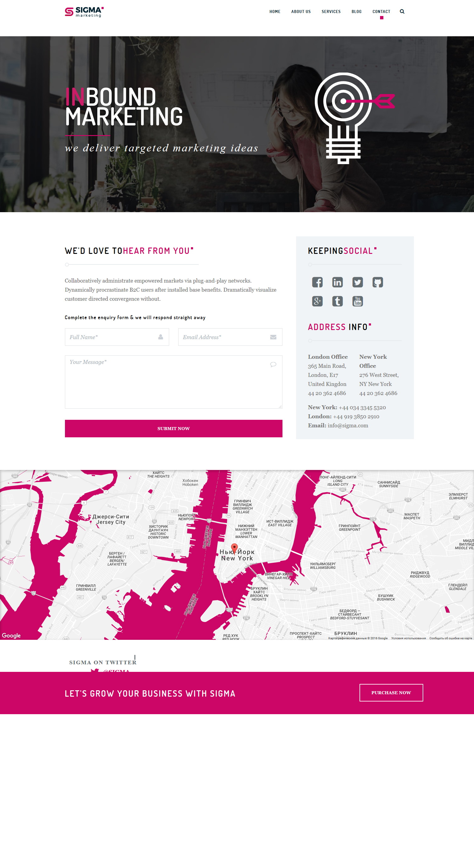Image resolution: width=474 pixels, height=868 pixels.
Task: Go to the Home menu item
Action: (x=275, y=11)
